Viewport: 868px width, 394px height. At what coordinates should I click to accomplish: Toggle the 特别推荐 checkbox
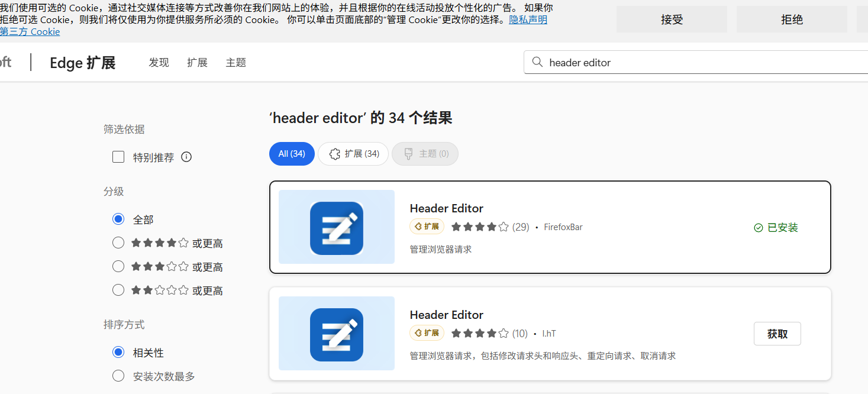pyautogui.click(x=118, y=157)
